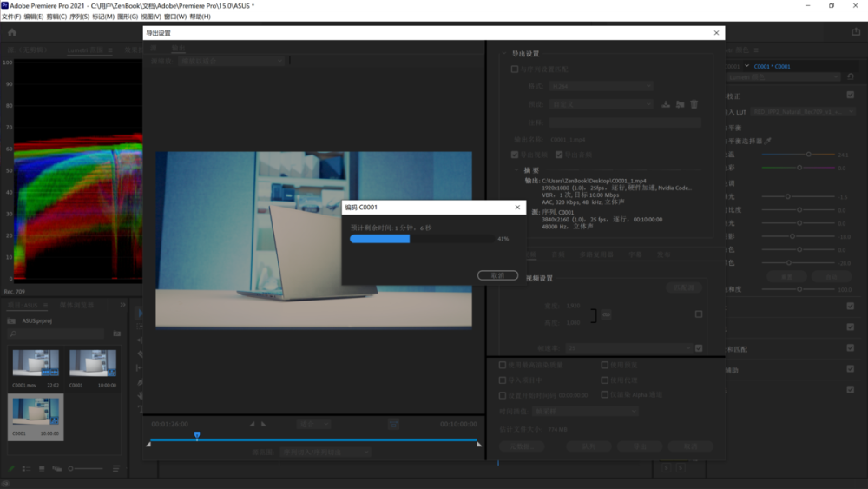868x489 pixels.
Task: Click the Metadata button
Action: point(521,446)
